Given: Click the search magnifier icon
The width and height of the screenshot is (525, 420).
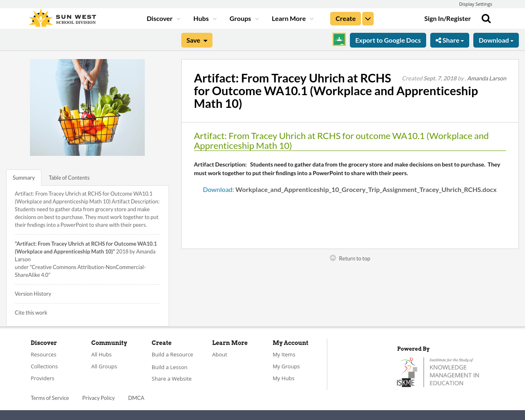Looking at the screenshot, I should click(486, 19).
